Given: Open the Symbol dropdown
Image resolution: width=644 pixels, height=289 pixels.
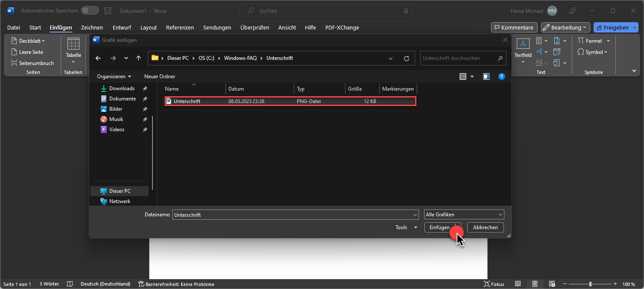Looking at the screenshot, I should coord(593,52).
